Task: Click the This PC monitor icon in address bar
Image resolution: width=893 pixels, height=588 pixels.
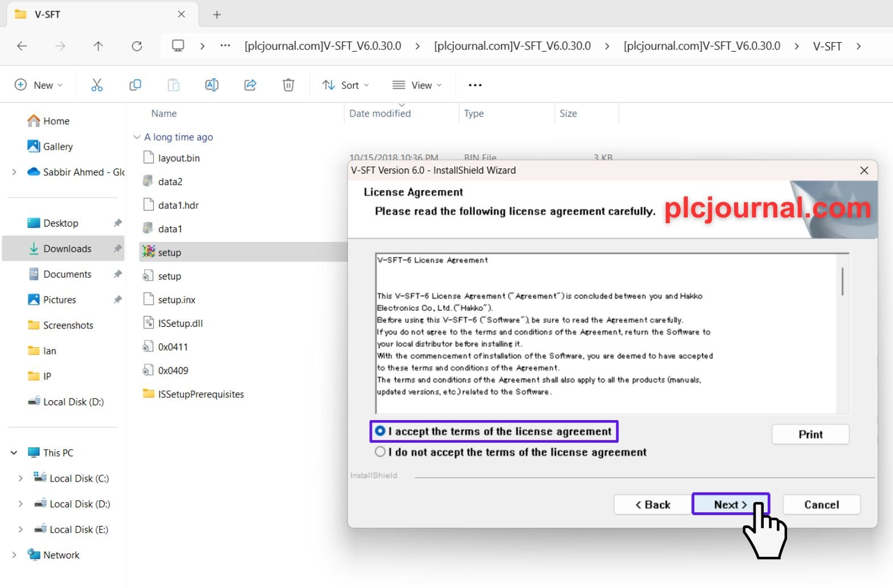Action: pyautogui.click(x=178, y=46)
